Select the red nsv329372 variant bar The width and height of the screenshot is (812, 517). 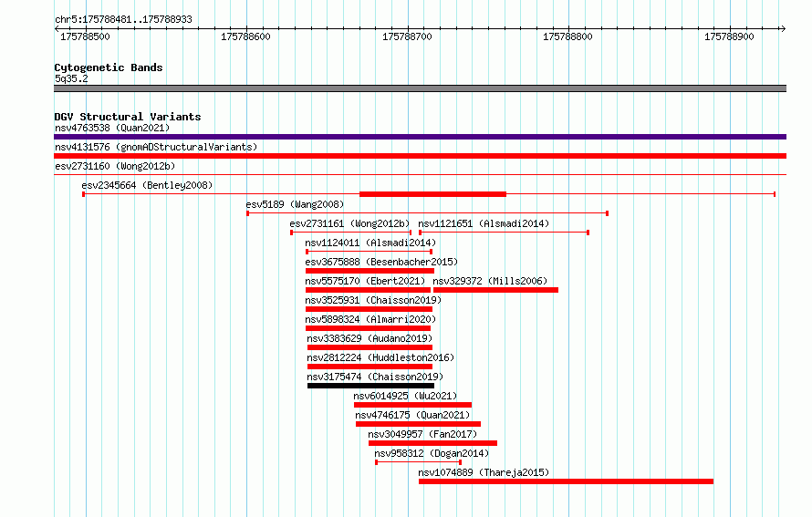[x=495, y=290]
